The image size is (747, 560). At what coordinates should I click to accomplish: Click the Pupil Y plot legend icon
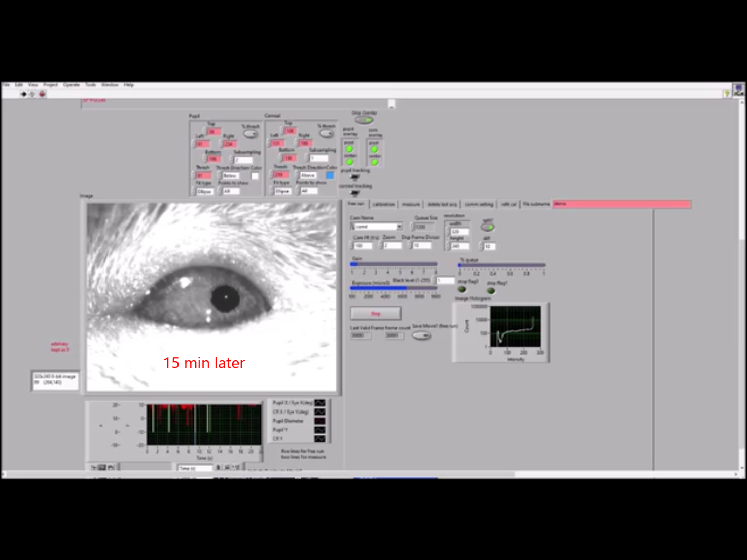319,430
